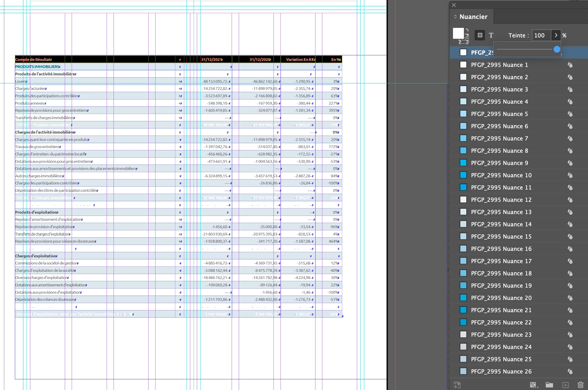Click the stroke box behind fill
The image size is (588, 390).
tap(467, 41)
